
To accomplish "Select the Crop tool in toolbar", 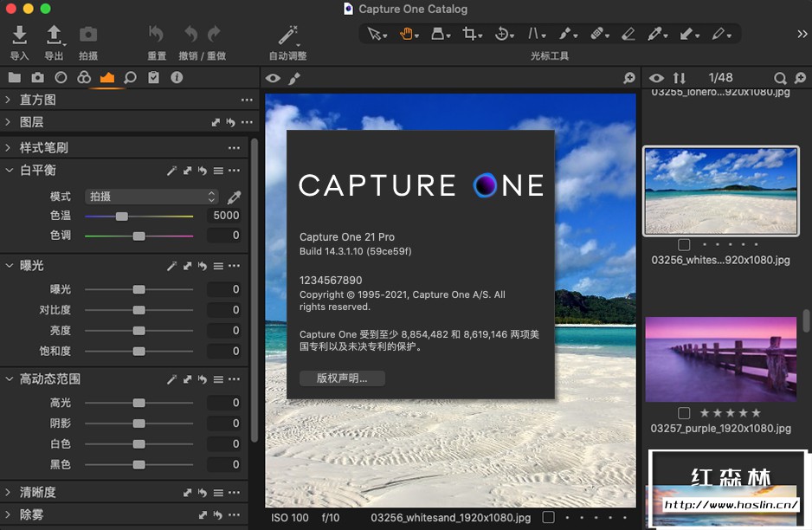I will (469, 34).
